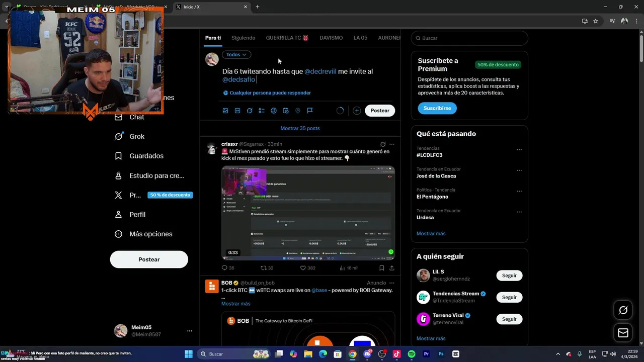Image resolution: width=644 pixels, height=362 pixels.
Task: Open GUERRILLA TC timeline tab
Action: coord(287,38)
